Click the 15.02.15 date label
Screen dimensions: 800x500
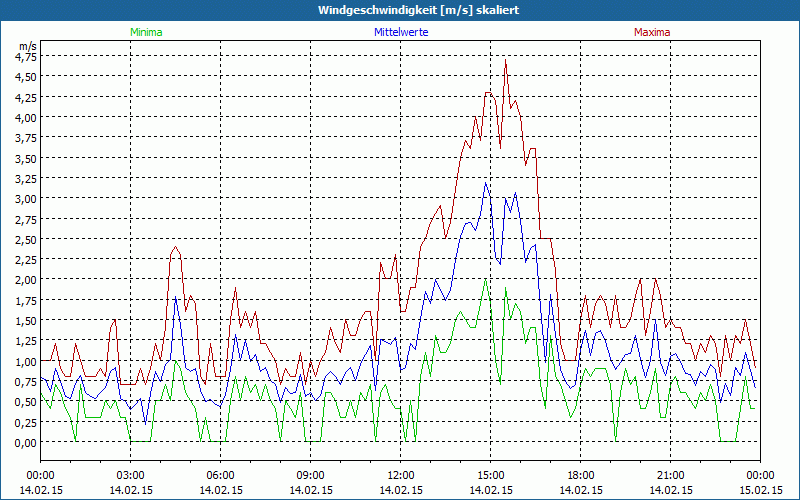[x=760, y=490]
